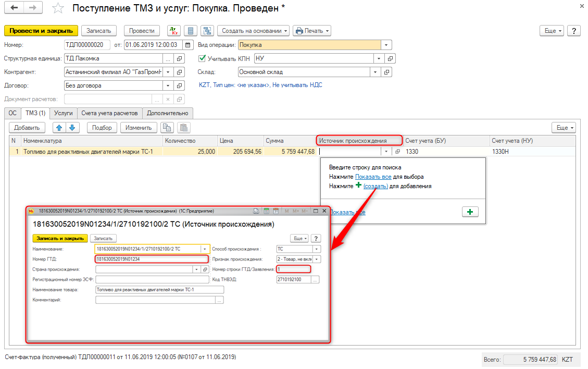
Task: Click the calendar icon next to date
Action: click(x=188, y=45)
